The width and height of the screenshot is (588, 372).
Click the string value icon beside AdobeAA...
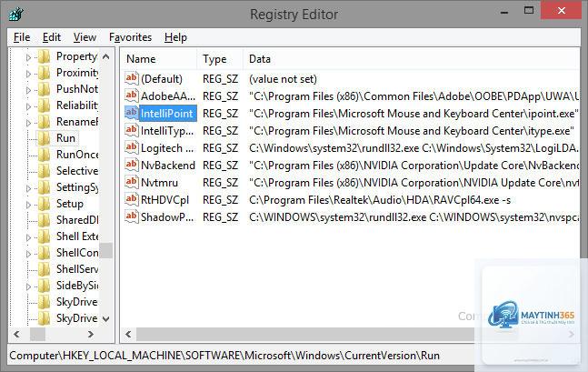point(131,96)
